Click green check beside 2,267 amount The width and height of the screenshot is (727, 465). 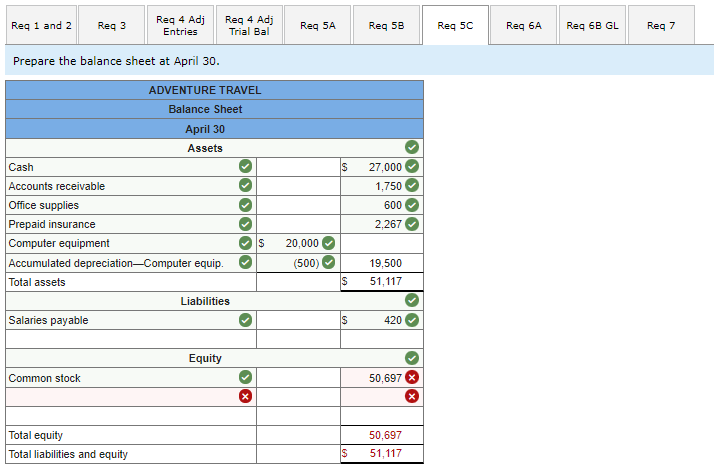pyautogui.click(x=412, y=224)
